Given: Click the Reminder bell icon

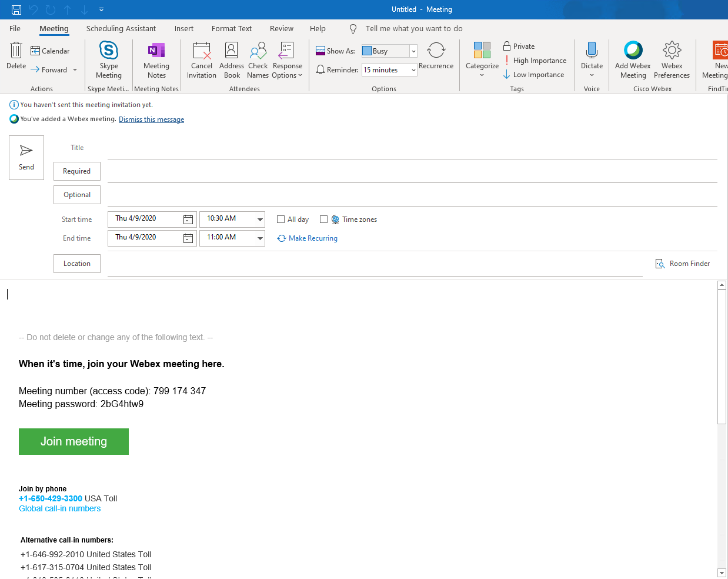Looking at the screenshot, I should click(x=320, y=70).
